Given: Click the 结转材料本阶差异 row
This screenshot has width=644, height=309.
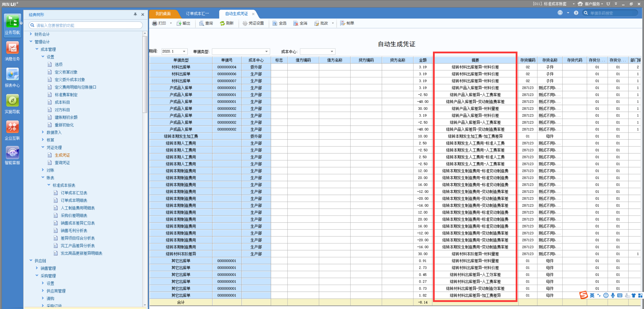Looking at the screenshot, I should click(x=395, y=254).
